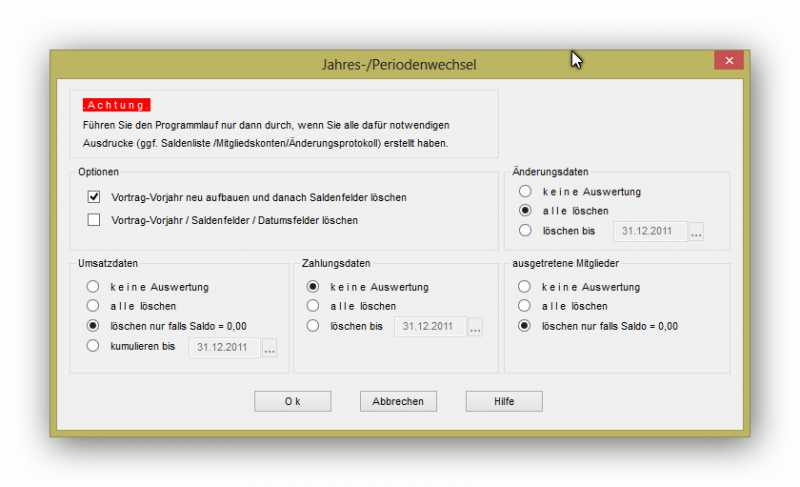
Task: Select 'löschen bis' radio under Änderungsdaten
Action: pyautogui.click(x=525, y=231)
